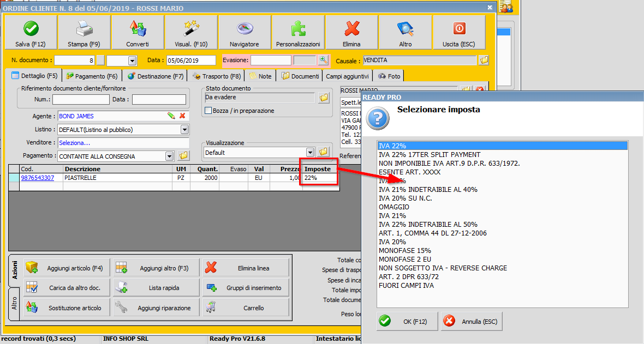Open the Altro toolbar button
The width and height of the screenshot is (644, 344).
(x=406, y=33)
